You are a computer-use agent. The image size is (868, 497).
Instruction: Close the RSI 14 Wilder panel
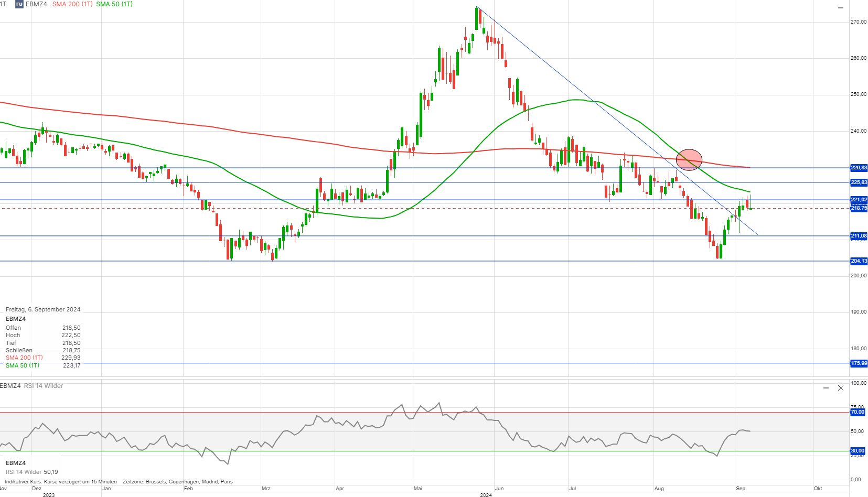pyautogui.click(x=841, y=388)
